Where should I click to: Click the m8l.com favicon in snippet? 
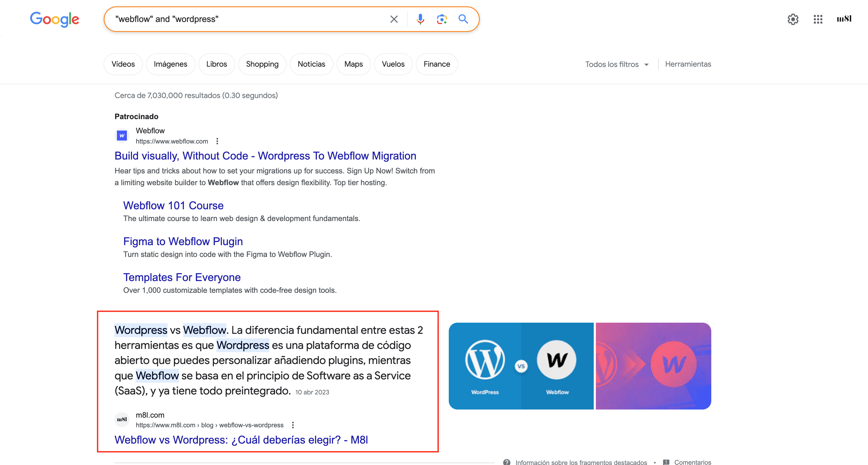(122, 419)
